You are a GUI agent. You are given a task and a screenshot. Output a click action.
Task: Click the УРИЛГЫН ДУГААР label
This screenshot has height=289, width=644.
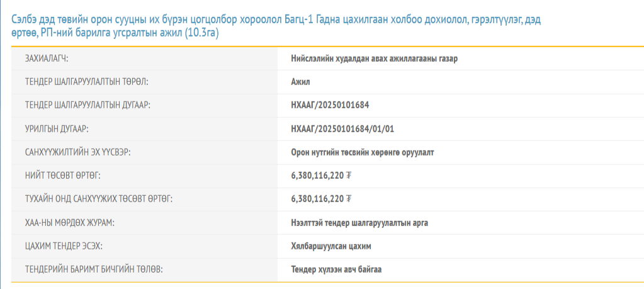coord(57,128)
